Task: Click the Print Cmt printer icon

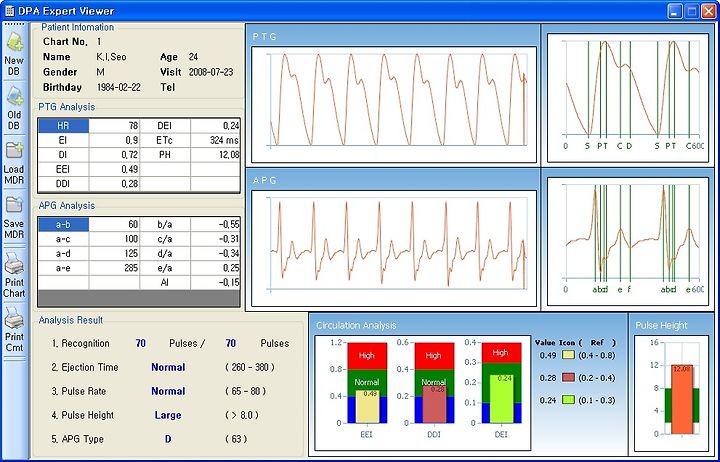Action: click(x=14, y=318)
